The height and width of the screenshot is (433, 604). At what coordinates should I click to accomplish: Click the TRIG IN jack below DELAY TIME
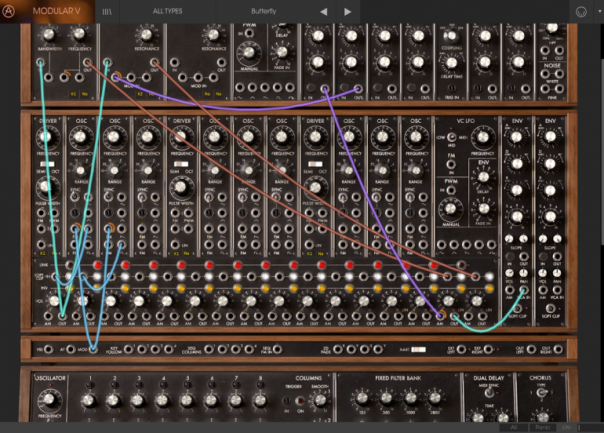(452, 89)
